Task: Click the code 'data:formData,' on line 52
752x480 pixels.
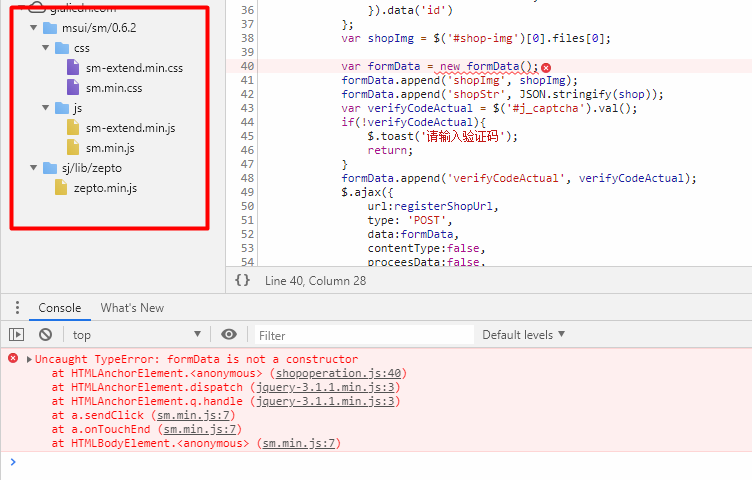Action: tap(413, 234)
